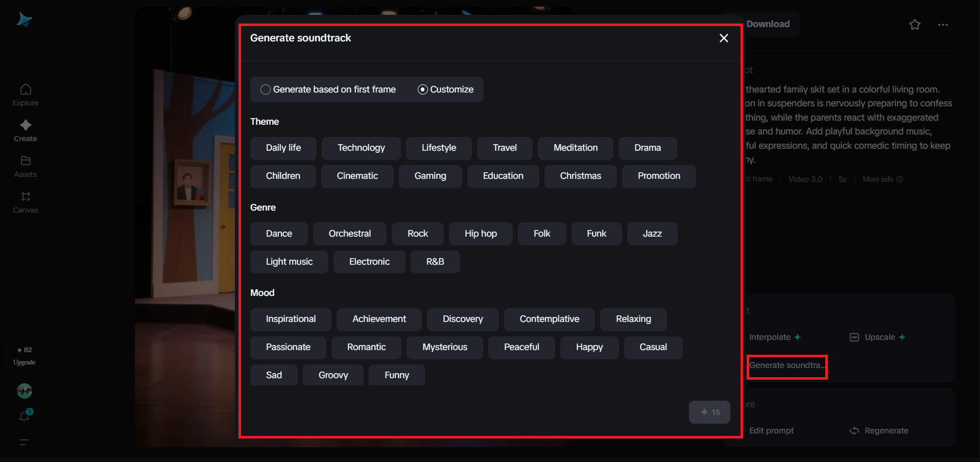Click the Download button

coord(768,24)
